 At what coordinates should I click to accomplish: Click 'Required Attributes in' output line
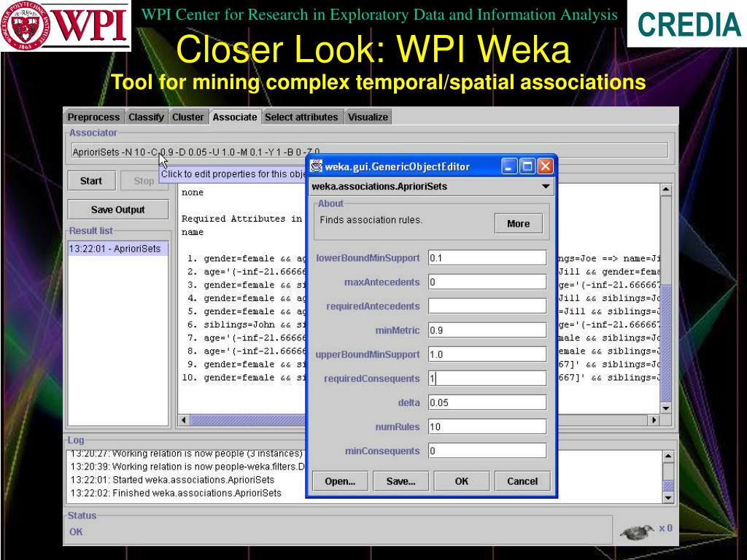point(241,219)
